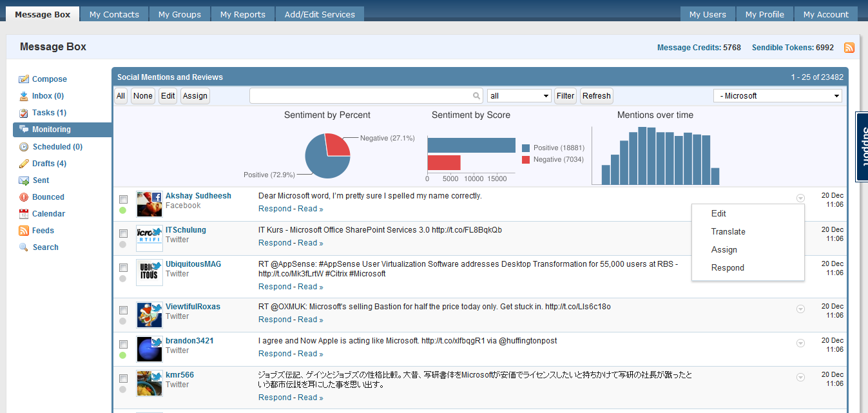
Task: Click the Negative red bar in score chart
Action: tap(444, 162)
